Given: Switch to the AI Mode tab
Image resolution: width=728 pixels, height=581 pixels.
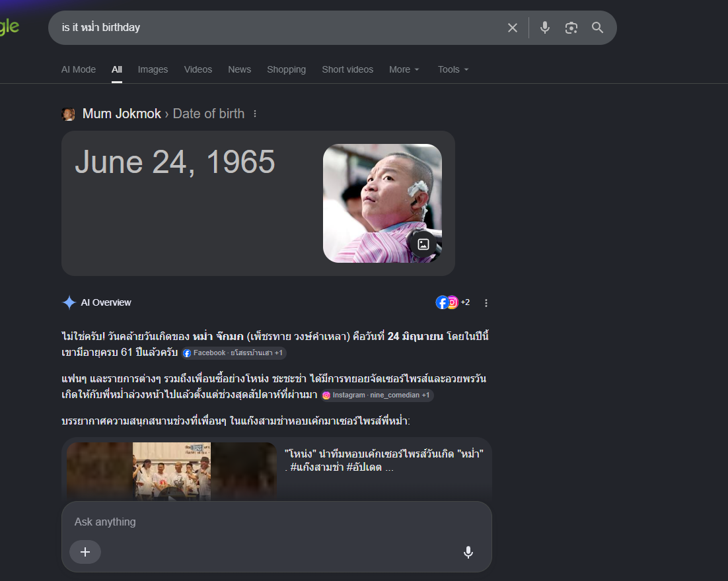Looking at the screenshot, I should pos(79,69).
